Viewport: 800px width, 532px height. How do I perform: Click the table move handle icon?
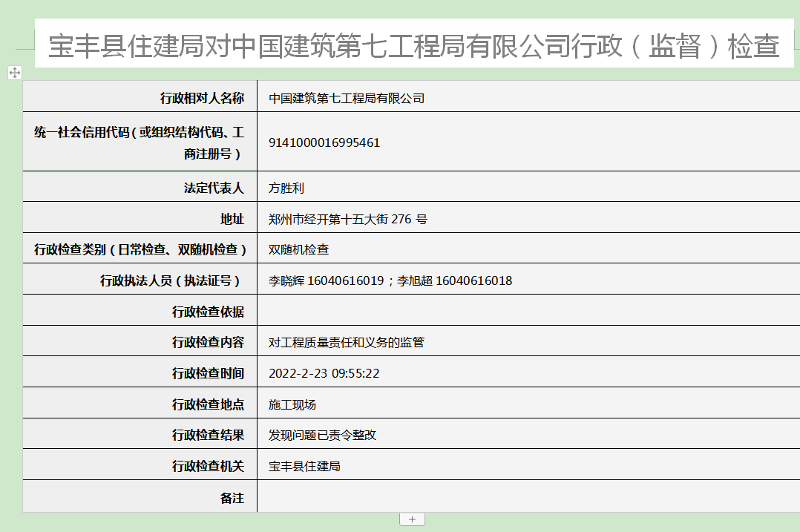(15, 73)
